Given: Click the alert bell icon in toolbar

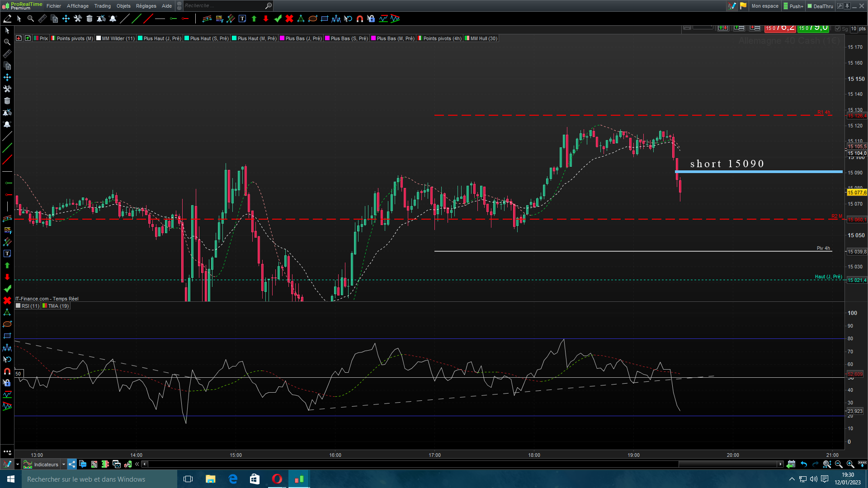Looking at the screenshot, I should (113, 19).
